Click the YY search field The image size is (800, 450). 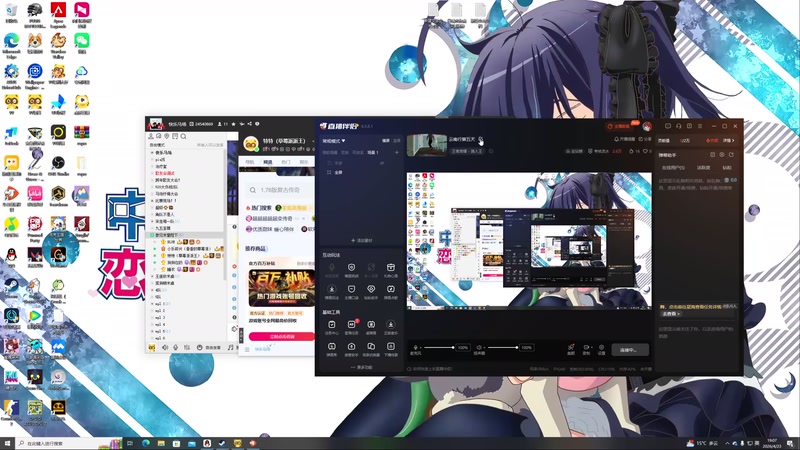(280, 190)
